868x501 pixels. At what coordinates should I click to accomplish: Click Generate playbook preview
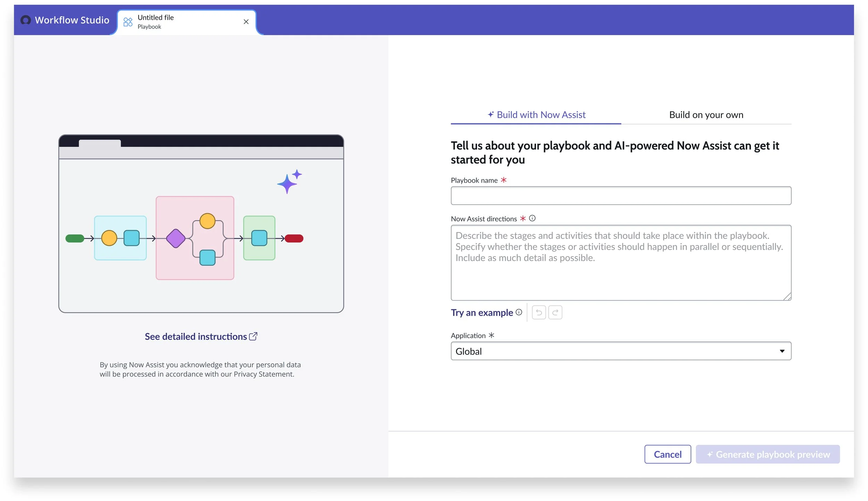[x=767, y=454]
